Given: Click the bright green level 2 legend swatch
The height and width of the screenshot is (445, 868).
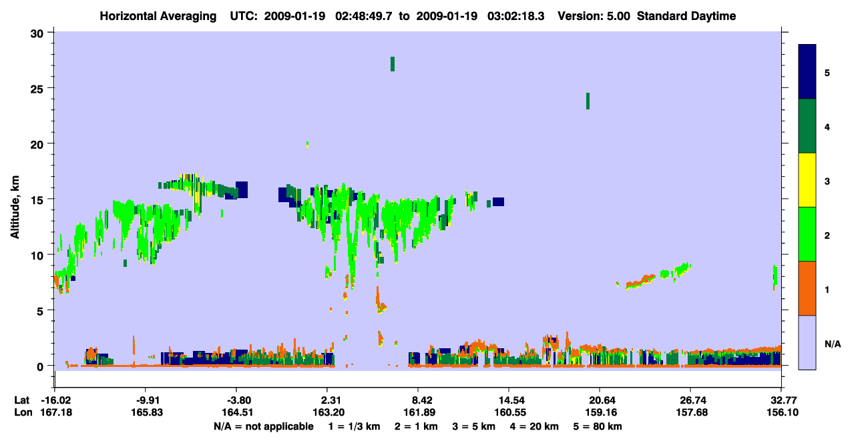Looking at the screenshot, I should (807, 234).
